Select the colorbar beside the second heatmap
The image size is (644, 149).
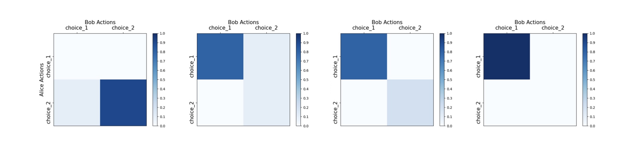[298, 80]
